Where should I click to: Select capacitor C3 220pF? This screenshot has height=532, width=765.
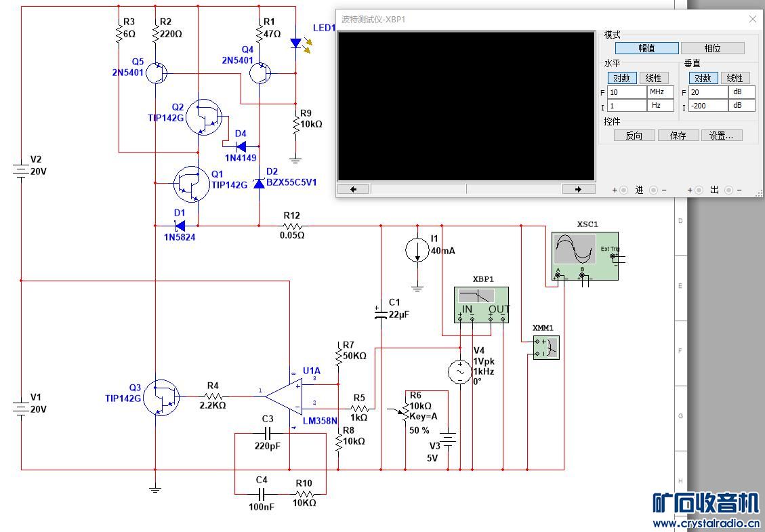tap(268, 433)
